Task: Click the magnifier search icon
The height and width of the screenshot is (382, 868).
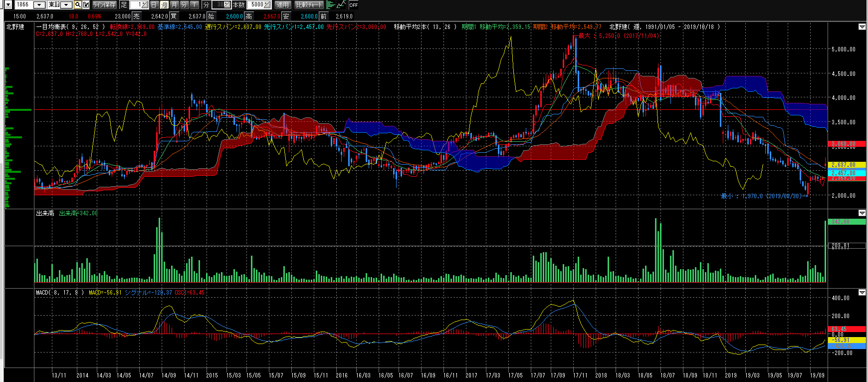Action: pyautogui.click(x=78, y=5)
